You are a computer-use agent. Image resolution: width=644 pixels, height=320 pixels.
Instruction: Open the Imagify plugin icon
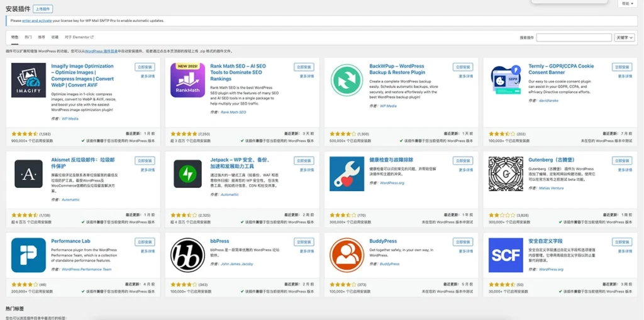point(28,80)
